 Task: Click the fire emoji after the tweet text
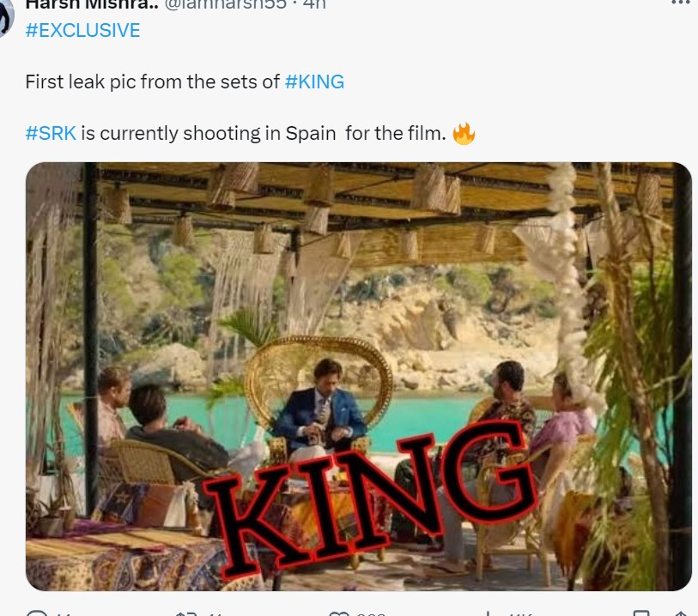click(x=464, y=134)
